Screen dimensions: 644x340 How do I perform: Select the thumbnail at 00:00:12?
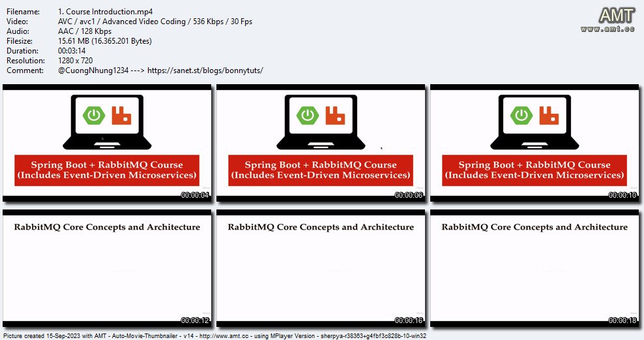click(107, 268)
